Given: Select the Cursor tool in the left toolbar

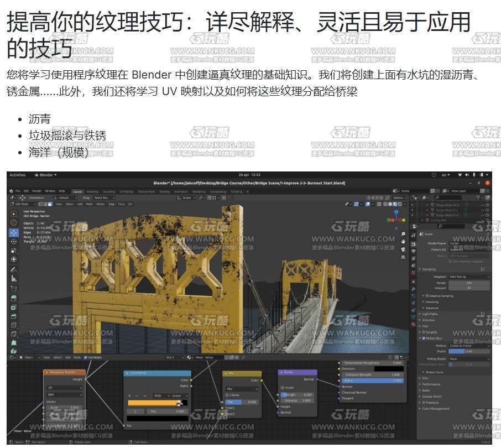Looking at the screenshot, I should point(13,223).
